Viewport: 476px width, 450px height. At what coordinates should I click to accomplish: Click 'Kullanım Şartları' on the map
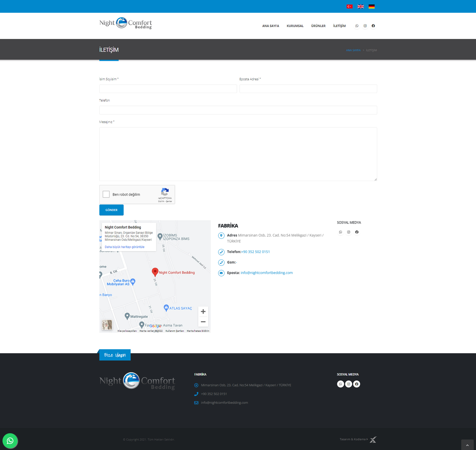[x=175, y=331]
